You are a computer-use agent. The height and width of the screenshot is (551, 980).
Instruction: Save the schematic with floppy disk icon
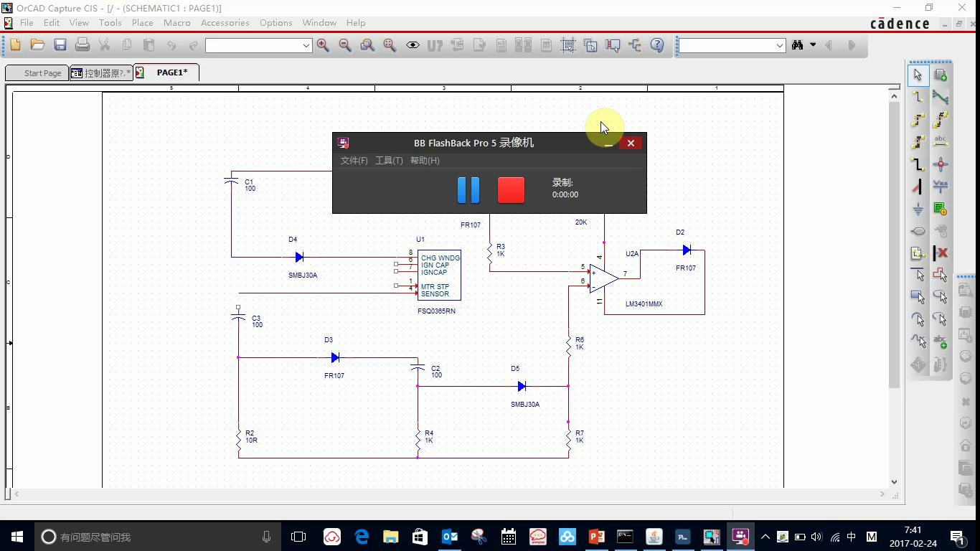[60, 45]
